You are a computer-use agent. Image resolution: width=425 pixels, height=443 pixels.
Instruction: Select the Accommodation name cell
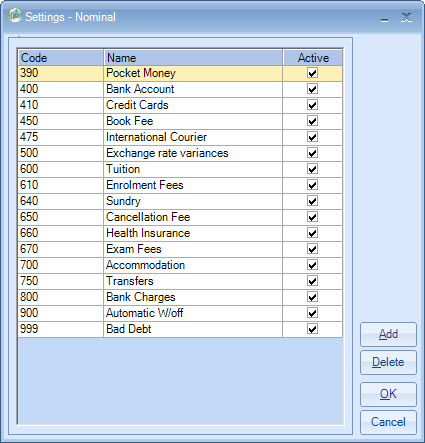coord(193,265)
